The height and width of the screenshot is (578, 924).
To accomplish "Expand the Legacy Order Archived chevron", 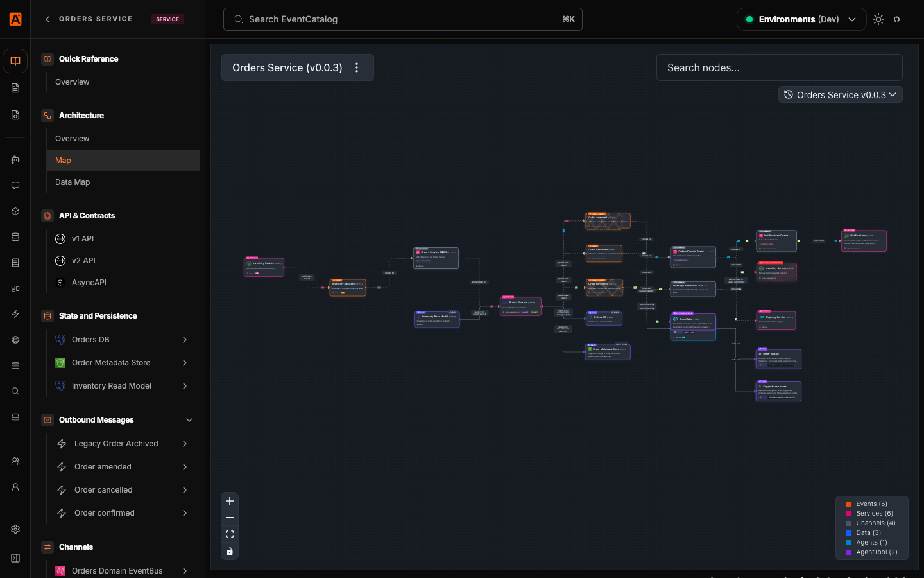I will point(185,444).
